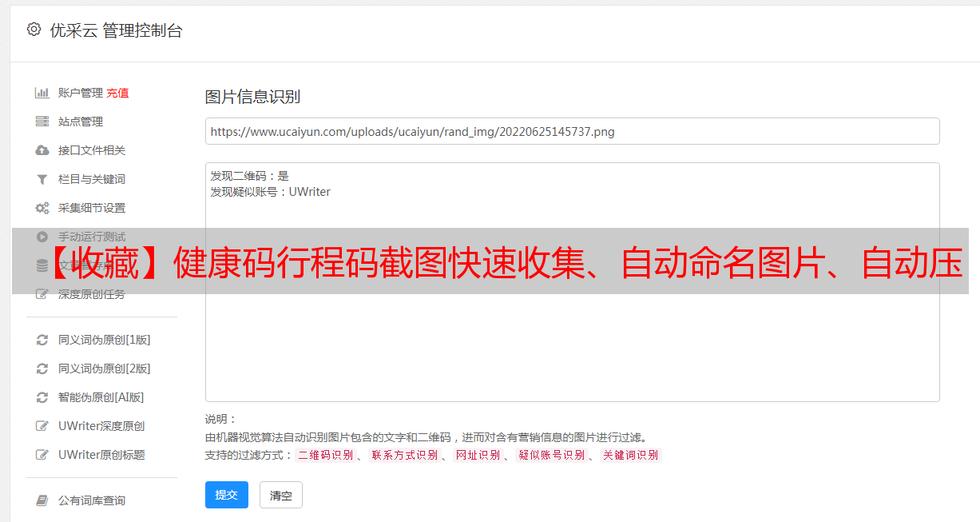Click the image URL input field
Viewport: 980px width, 522px height.
pyautogui.click(x=572, y=131)
